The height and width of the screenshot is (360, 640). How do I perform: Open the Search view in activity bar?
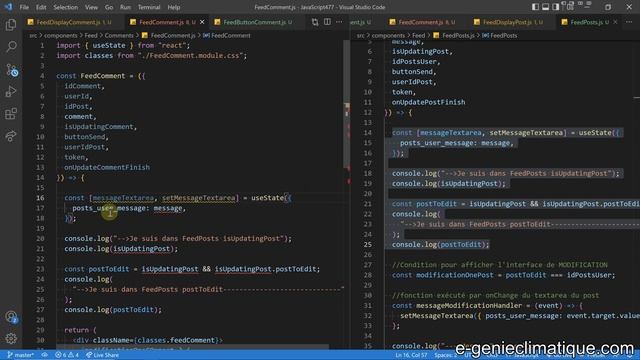pyautogui.click(x=11, y=47)
